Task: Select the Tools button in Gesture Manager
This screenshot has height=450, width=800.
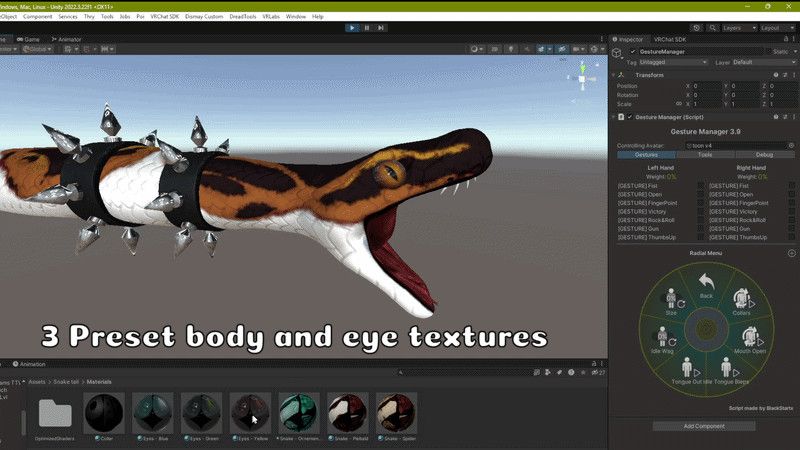Action: coord(705,155)
